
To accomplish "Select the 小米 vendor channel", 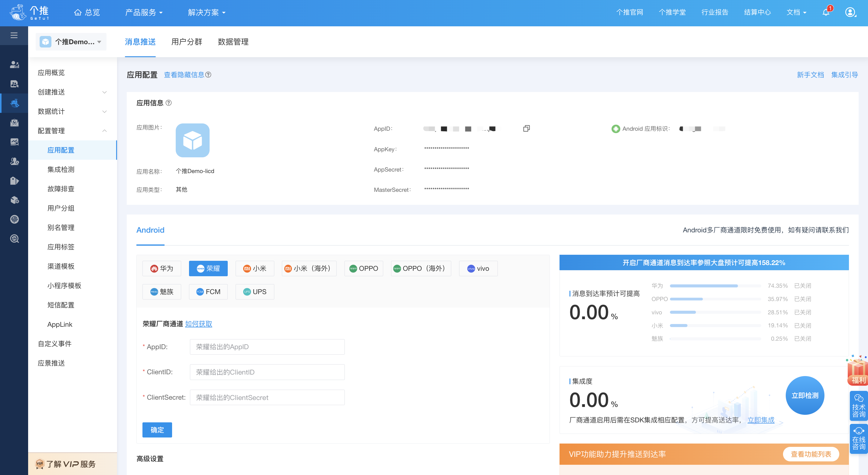I will (255, 268).
